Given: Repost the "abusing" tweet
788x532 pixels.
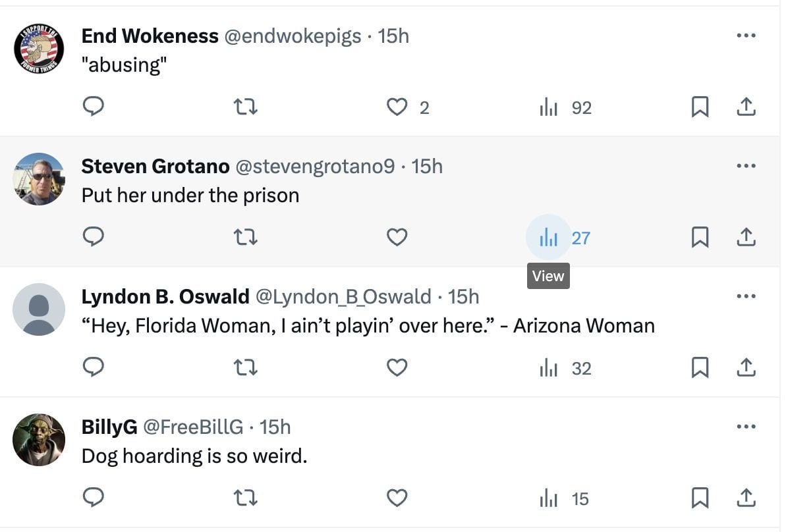Looking at the screenshot, I should 246,107.
